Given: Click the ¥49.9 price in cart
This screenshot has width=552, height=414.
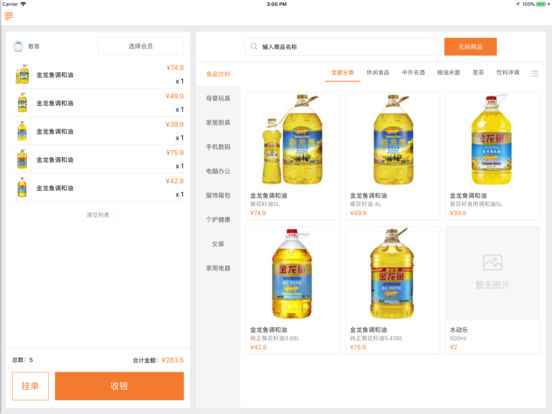Looking at the screenshot, I should click(x=175, y=96).
